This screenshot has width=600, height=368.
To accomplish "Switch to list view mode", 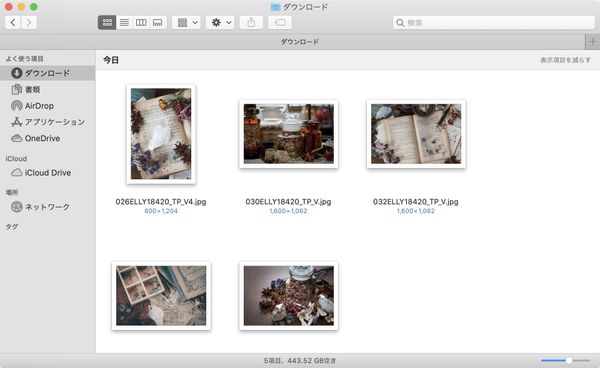I will 124,23.
